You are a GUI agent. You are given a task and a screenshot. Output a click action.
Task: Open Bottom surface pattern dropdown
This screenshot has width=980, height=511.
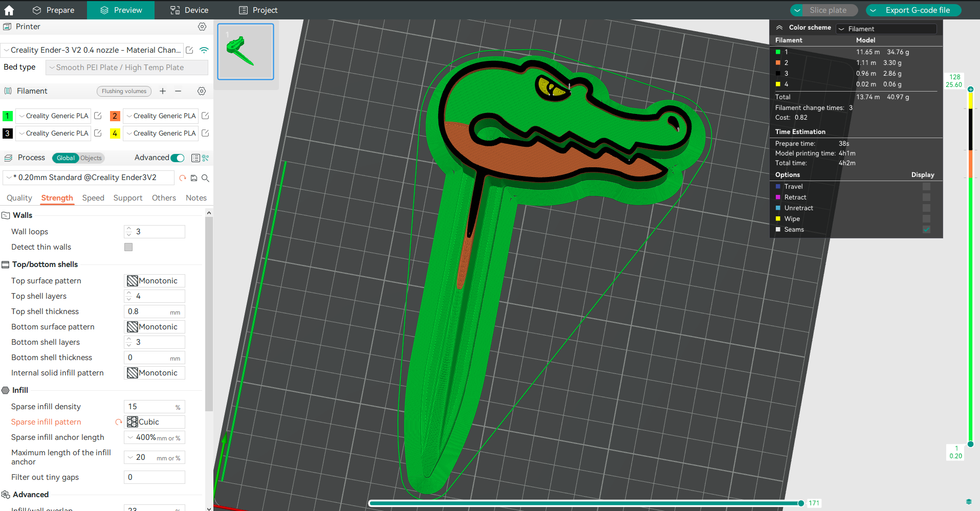[155, 327]
